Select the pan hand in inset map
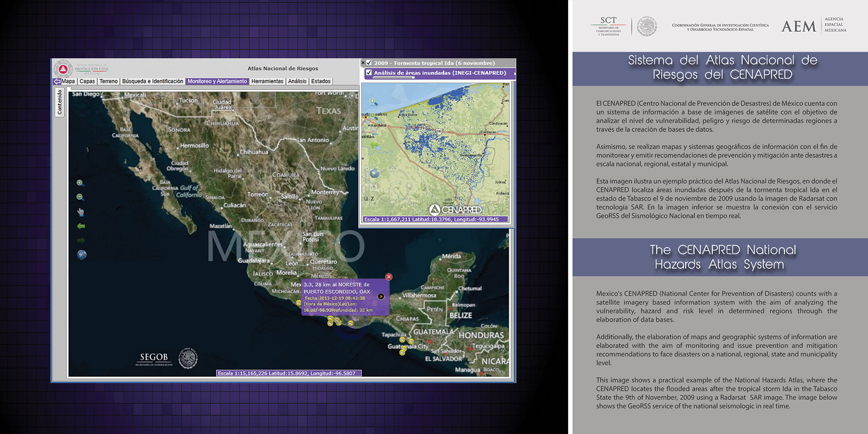868x434 pixels. (x=374, y=130)
